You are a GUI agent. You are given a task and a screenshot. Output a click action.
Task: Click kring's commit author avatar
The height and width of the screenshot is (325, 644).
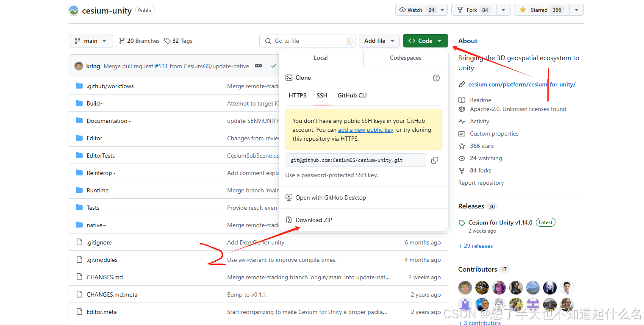tap(79, 66)
